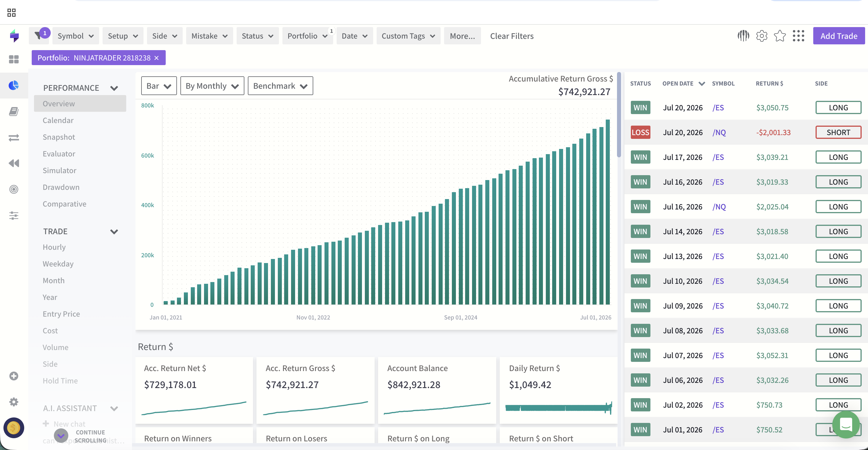The width and height of the screenshot is (868, 450).
Task: Open the Benchmark dropdown
Action: click(280, 86)
